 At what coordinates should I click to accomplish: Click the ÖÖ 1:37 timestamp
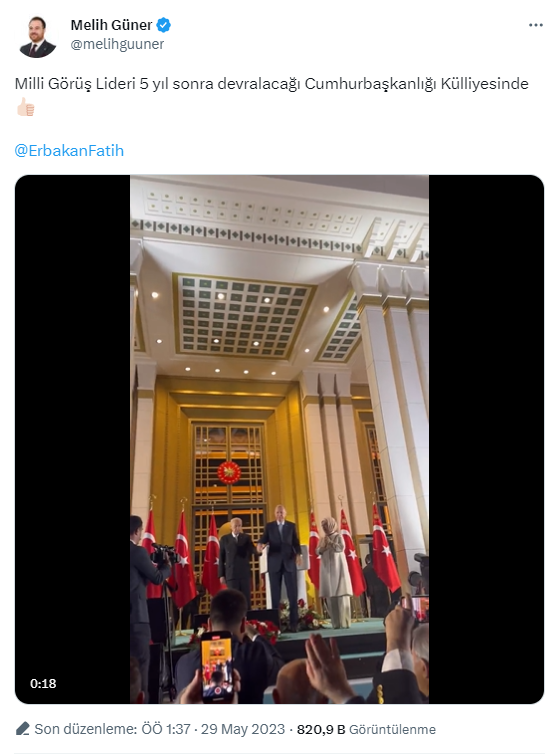tap(166, 729)
